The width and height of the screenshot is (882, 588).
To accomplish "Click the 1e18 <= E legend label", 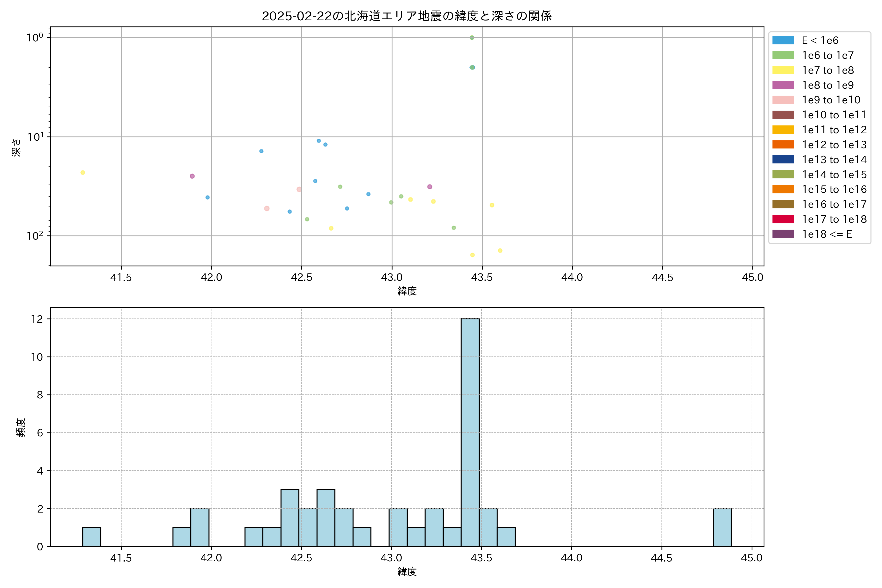I will (x=827, y=234).
